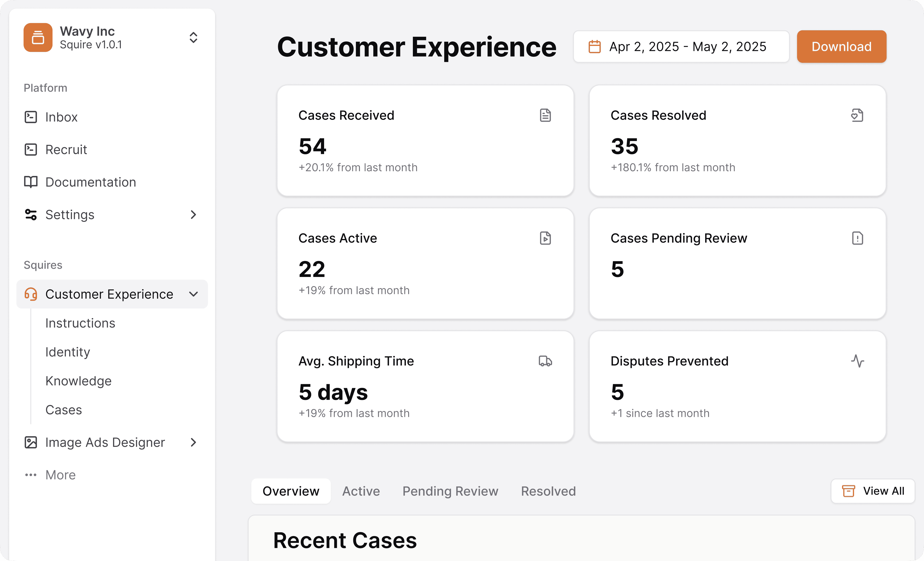Collapse the Customer Experience sidebar section
Screen dimensions: 924x561
[x=193, y=294]
